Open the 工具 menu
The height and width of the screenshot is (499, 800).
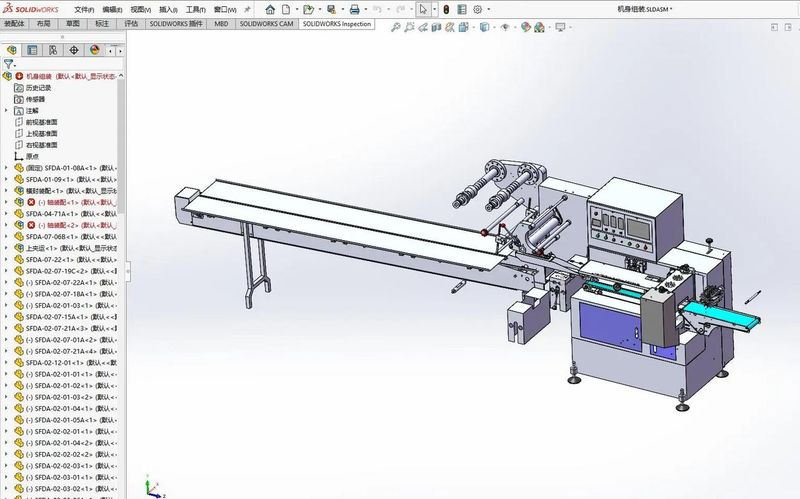[x=195, y=10]
